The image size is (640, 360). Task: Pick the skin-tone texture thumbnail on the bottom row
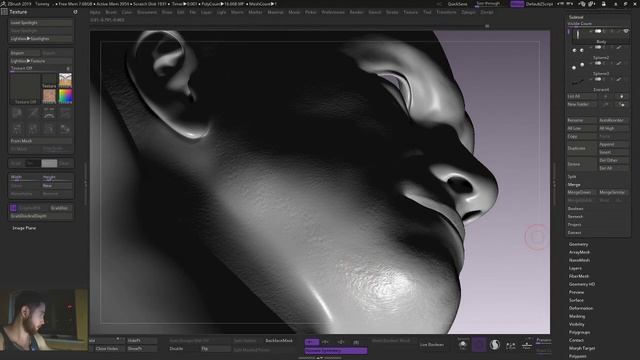click(x=49, y=96)
